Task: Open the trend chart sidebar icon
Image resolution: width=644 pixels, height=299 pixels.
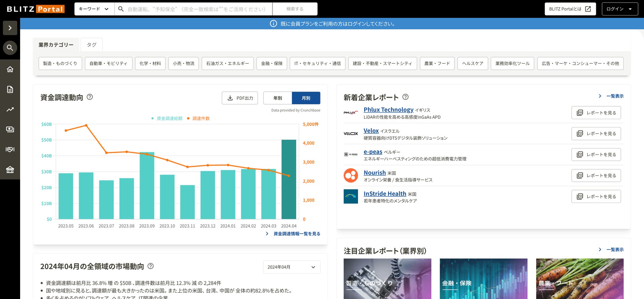Action: 10,109
